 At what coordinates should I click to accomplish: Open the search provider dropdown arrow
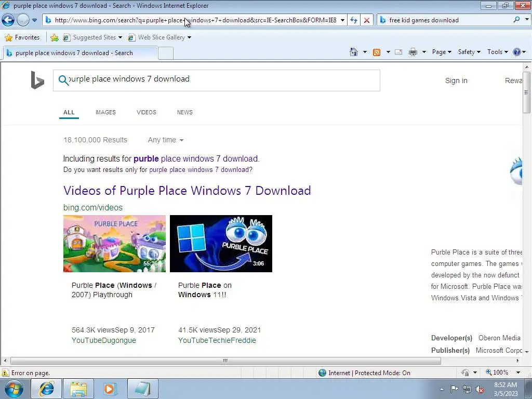click(527, 20)
